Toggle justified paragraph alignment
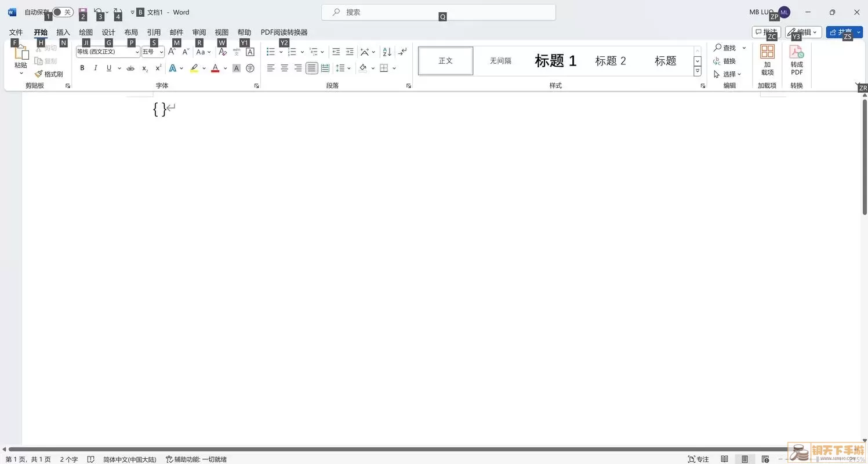The image size is (868, 464). coord(312,68)
